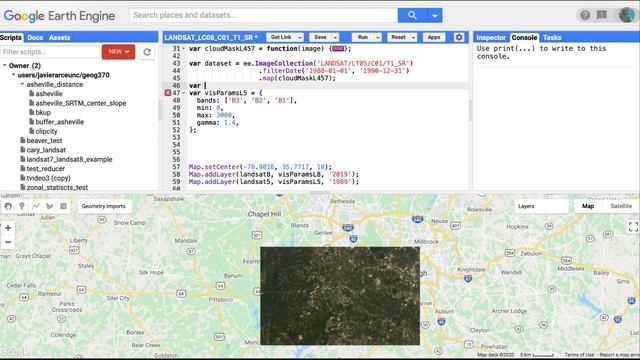Click the user account avatar
The image size is (640, 360).
tap(627, 15)
